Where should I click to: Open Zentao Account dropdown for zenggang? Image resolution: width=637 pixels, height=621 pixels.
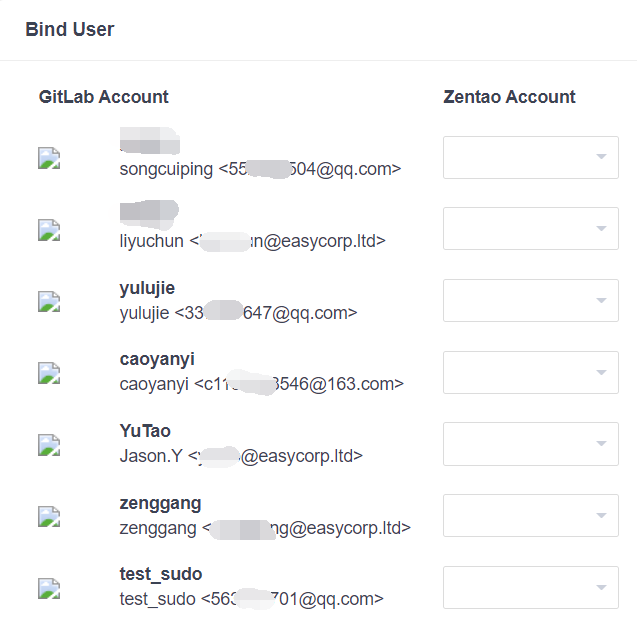pos(530,515)
